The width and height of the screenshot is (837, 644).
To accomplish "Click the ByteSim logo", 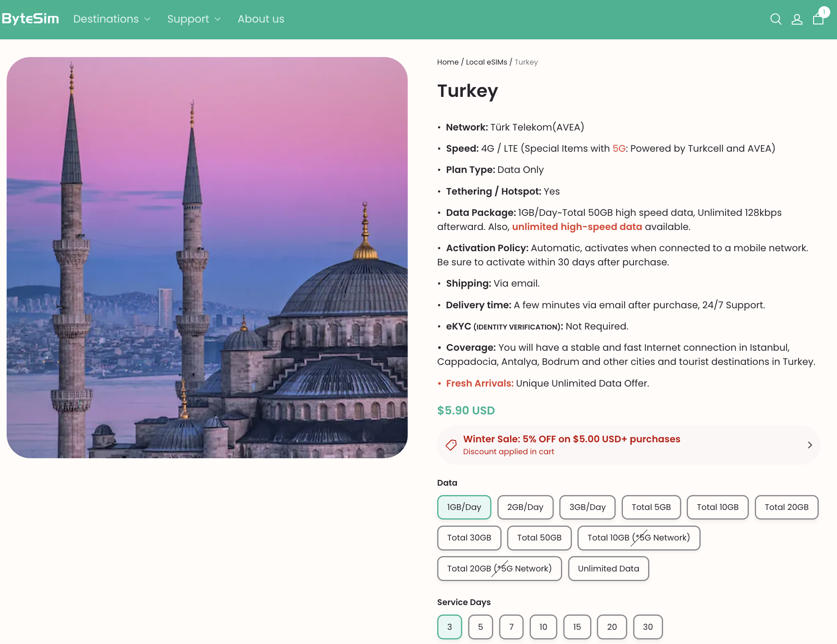I will click(x=31, y=19).
